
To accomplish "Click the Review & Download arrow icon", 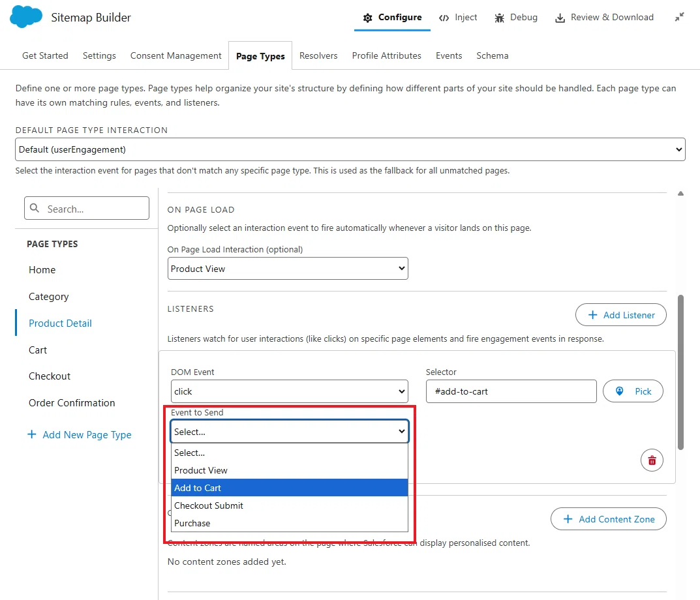I will (x=560, y=18).
